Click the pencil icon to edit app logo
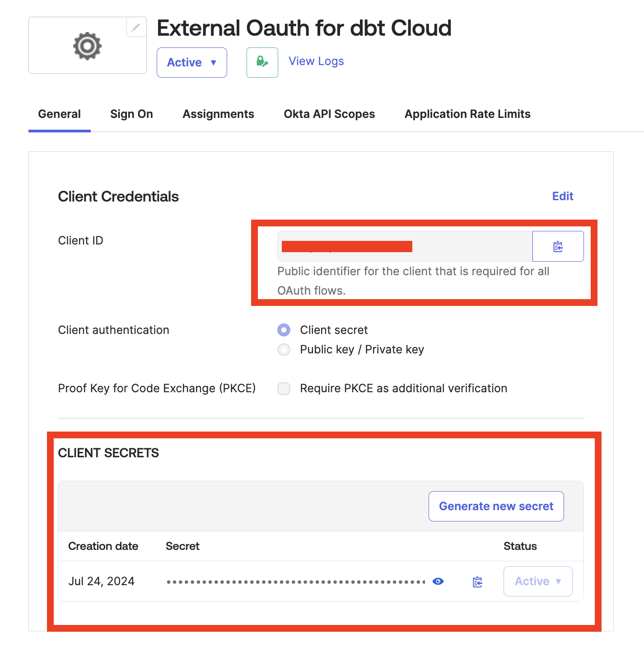The height and width of the screenshot is (648, 644). tap(136, 28)
